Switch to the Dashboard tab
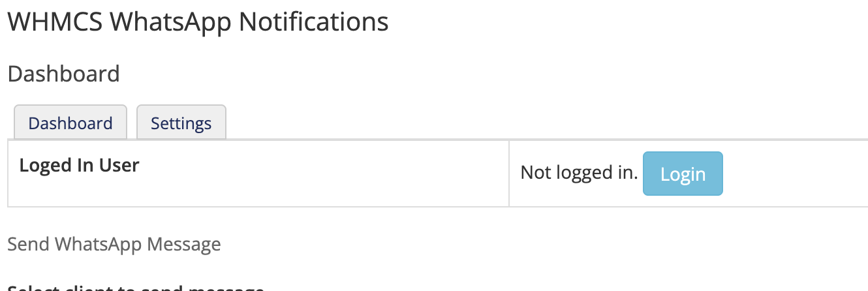 tap(70, 123)
